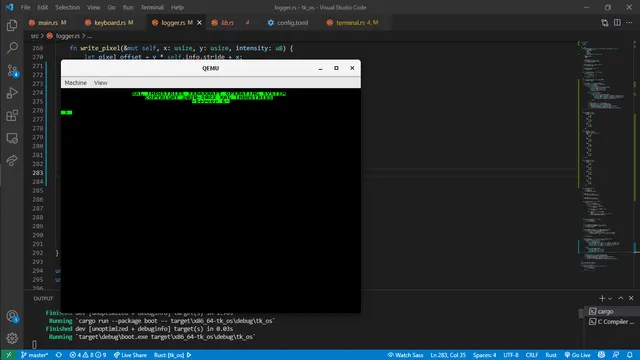This screenshot has width=640, height=360.
Task: Click inside the QEMU display screen
Action: point(211,200)
